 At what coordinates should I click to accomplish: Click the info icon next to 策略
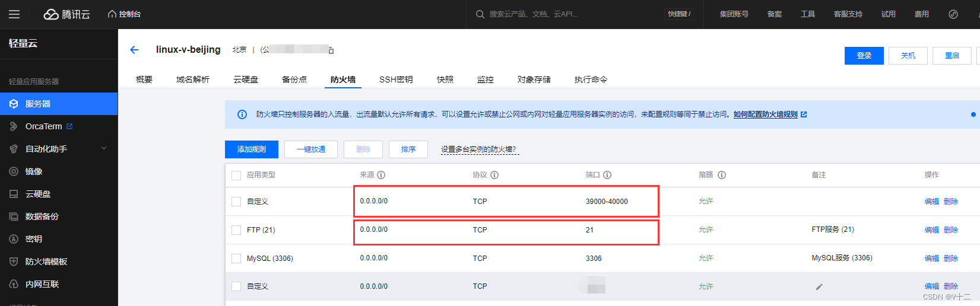[x=722, y=175]
